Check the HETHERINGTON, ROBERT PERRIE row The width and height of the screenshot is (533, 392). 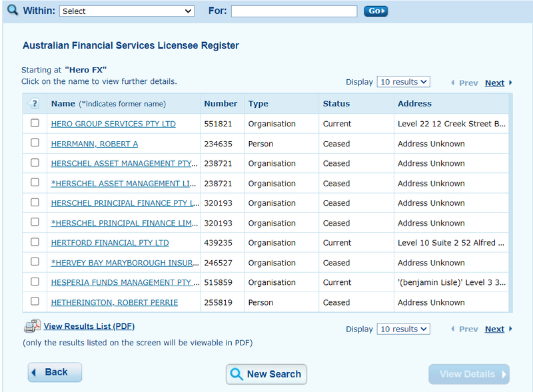[x=35, y=301]
